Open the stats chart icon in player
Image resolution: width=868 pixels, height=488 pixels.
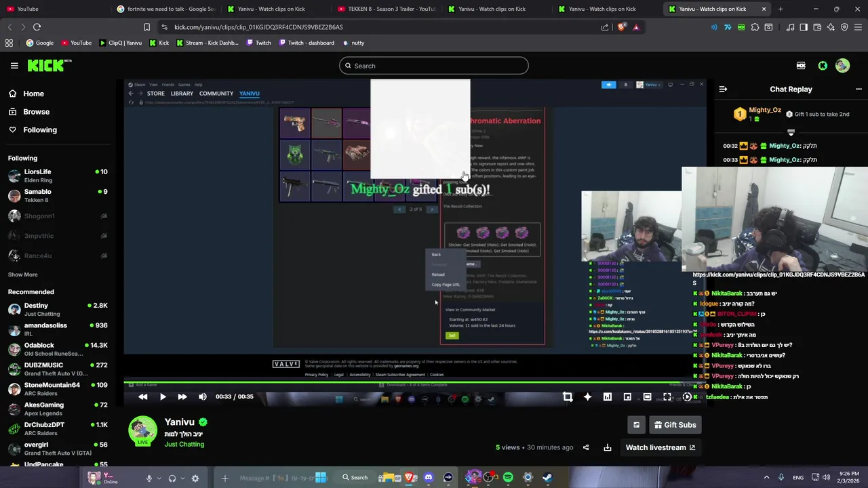(x=608, y=397)
